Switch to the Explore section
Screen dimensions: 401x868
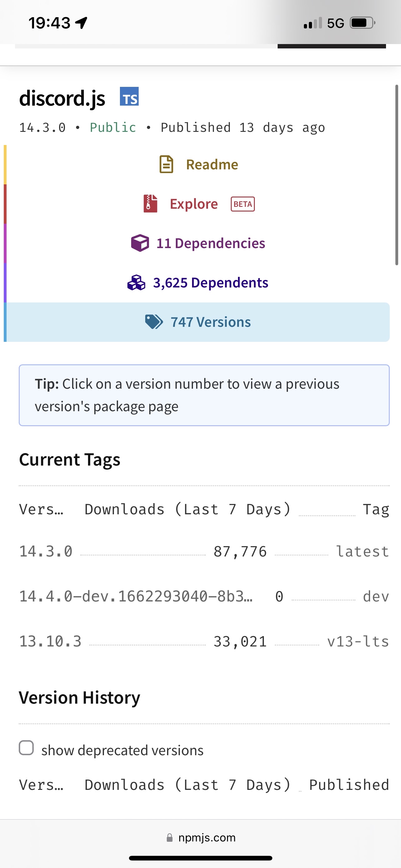pos(194,203)
